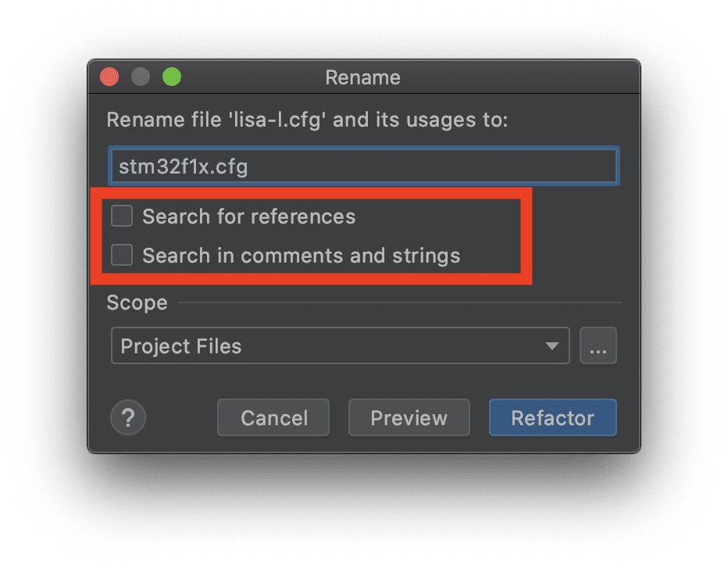Click the Scope section heading

(137, 302)
